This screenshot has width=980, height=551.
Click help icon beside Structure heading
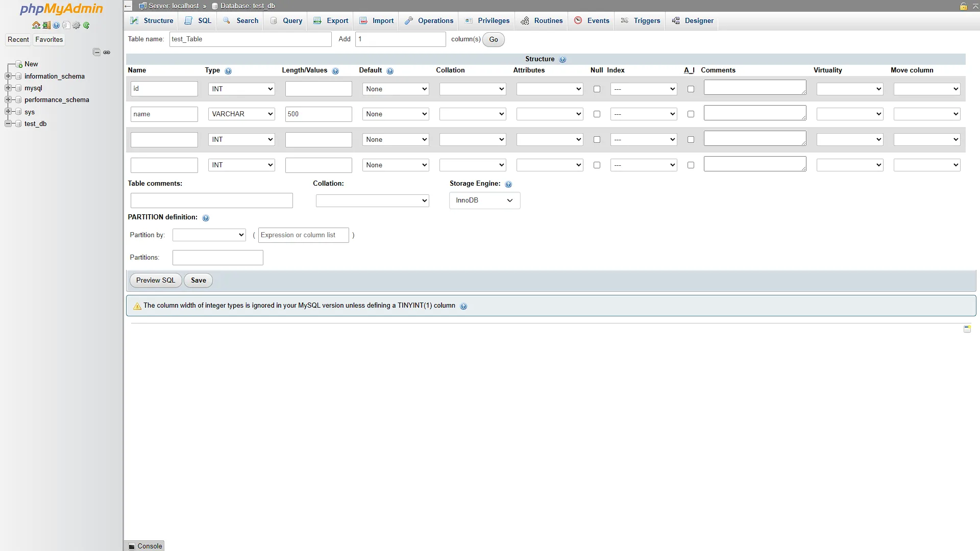562,60
